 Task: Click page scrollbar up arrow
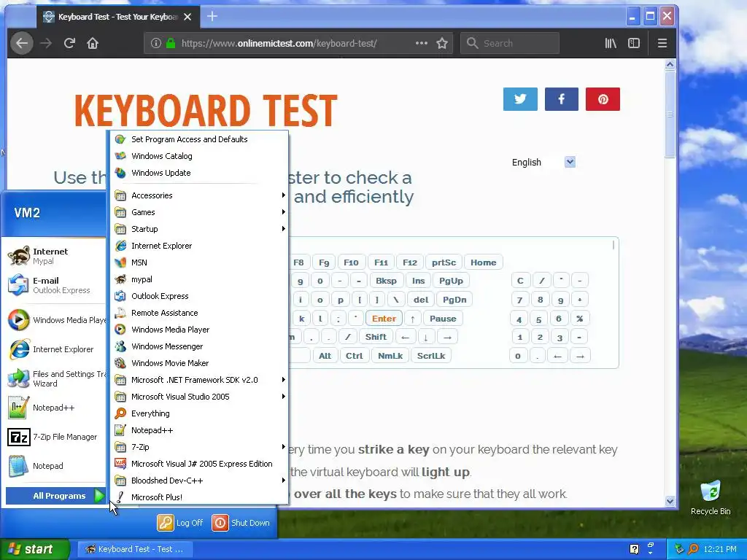[x=670, y=65]
